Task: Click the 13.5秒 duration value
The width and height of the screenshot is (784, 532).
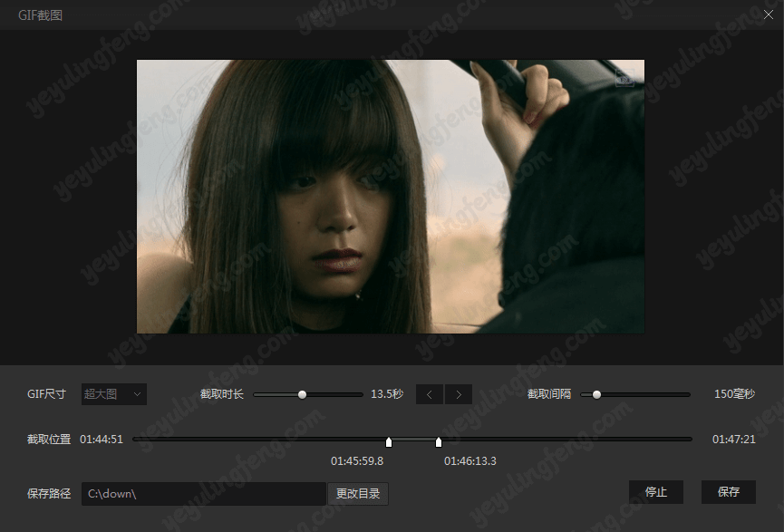Action: click(387, 394)
